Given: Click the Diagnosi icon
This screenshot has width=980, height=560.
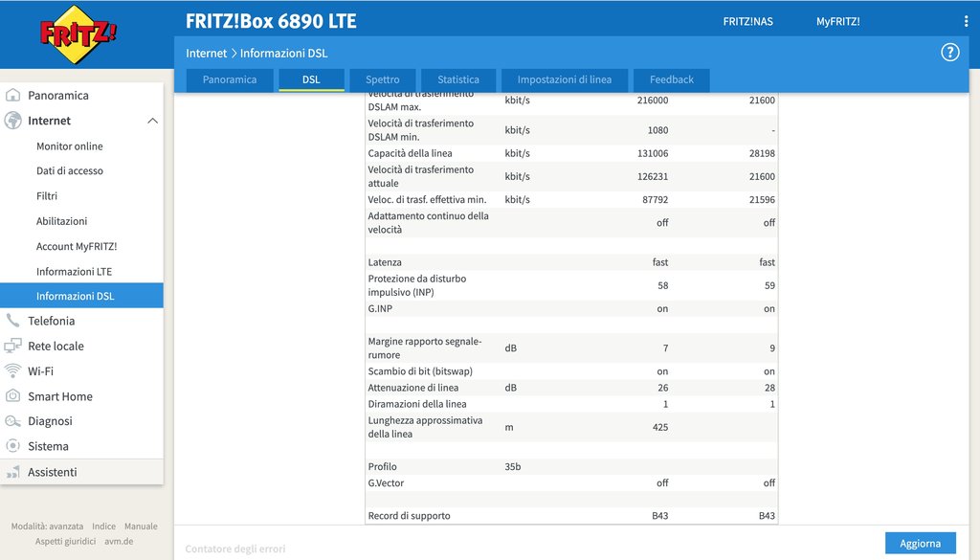Looking at the screenshot, I should coord(13,421).
